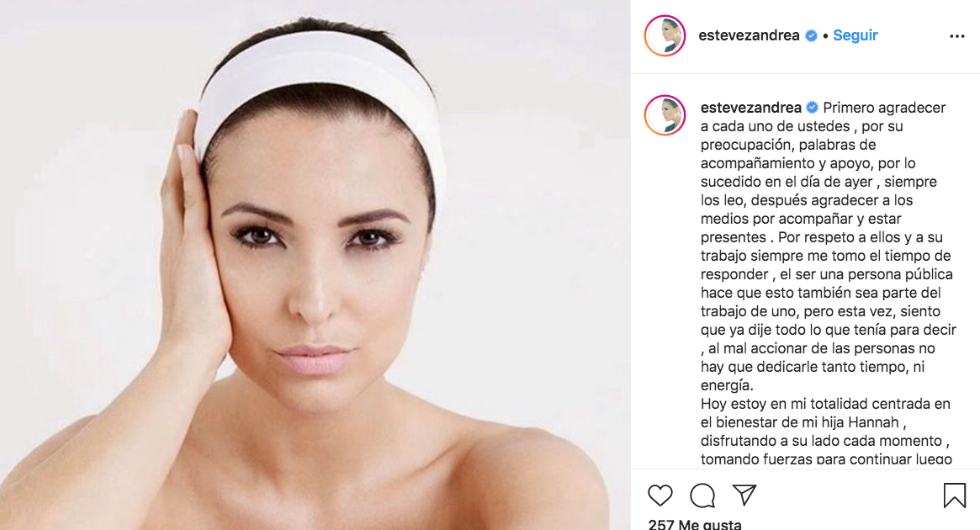Click the portrait photo of the post

click(x=315, y=265)
